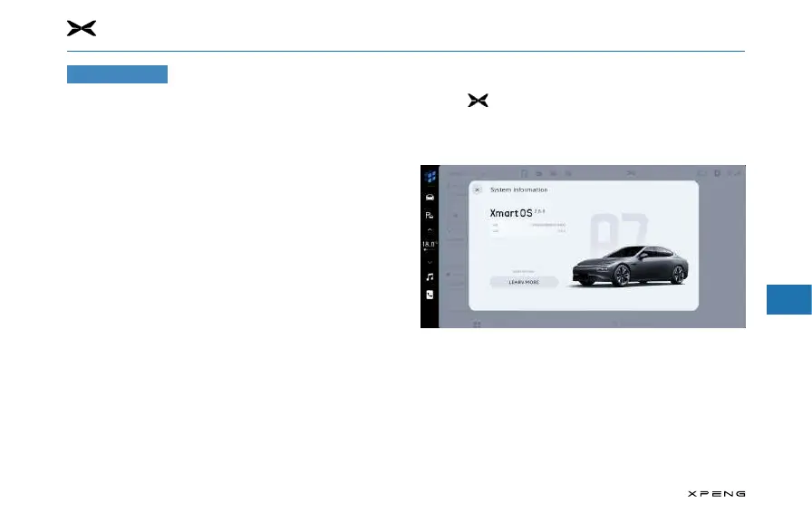Viewport: 812px width, 514px height.
Task: Close the System Information dialog
Action: (x=478, y=189)
